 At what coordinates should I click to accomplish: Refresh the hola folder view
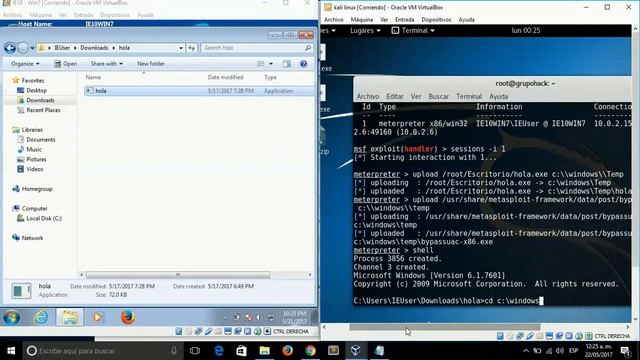[x=191, y=48]
